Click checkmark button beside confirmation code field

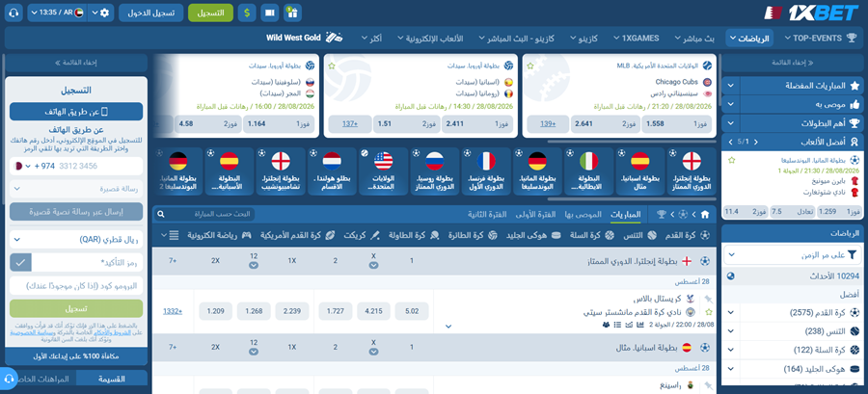click(20, 262)
